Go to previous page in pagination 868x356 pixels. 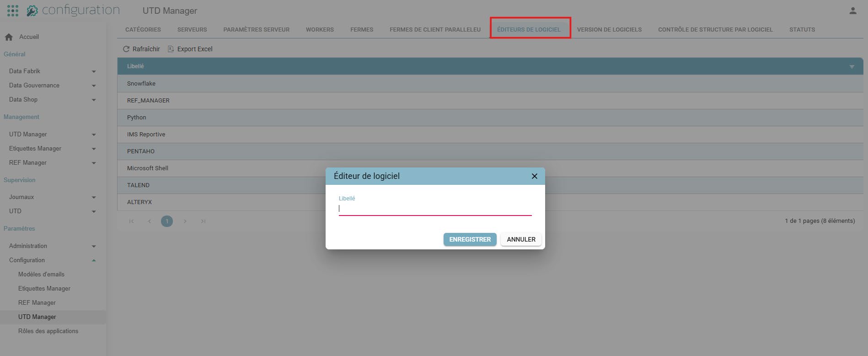tap(149, 221)
